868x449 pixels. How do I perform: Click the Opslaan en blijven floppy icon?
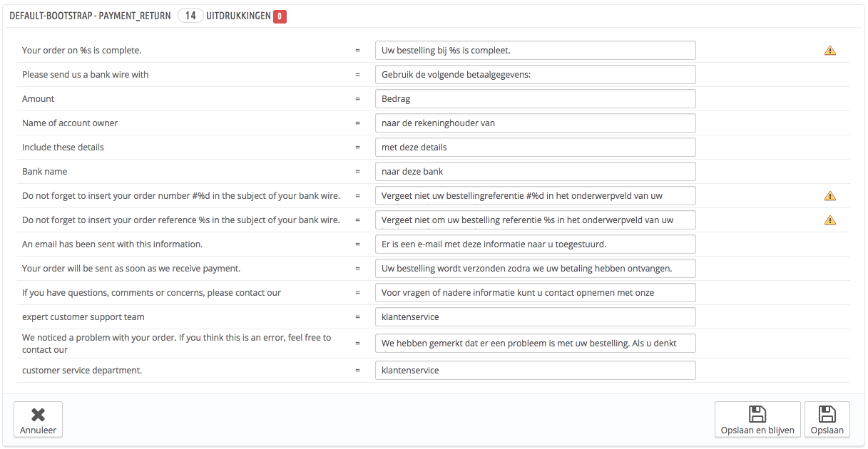757,415
